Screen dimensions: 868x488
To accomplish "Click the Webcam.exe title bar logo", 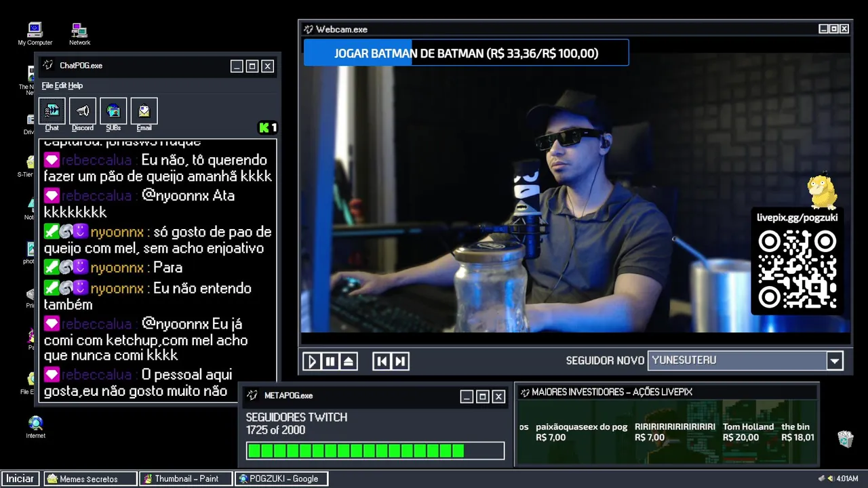I will pyautogui.click(x=309, y=29).
